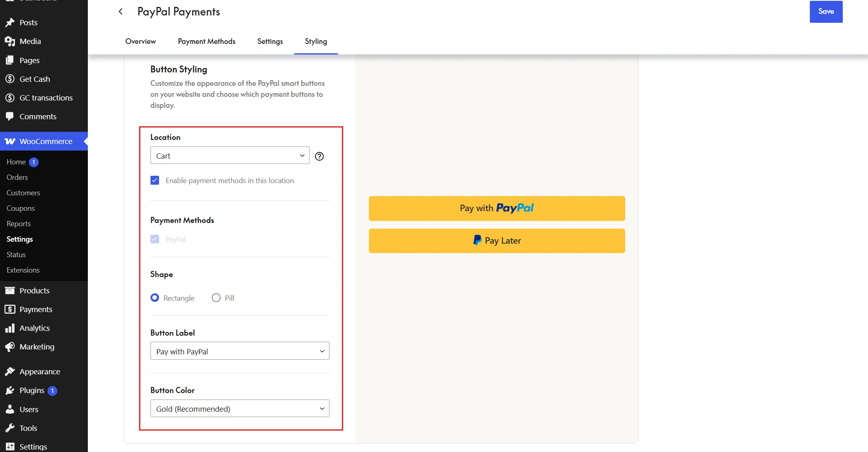Screen dimensions: 868x452
Task: Uncheck Enable payment methods in this location
Action: coord(155,180)
